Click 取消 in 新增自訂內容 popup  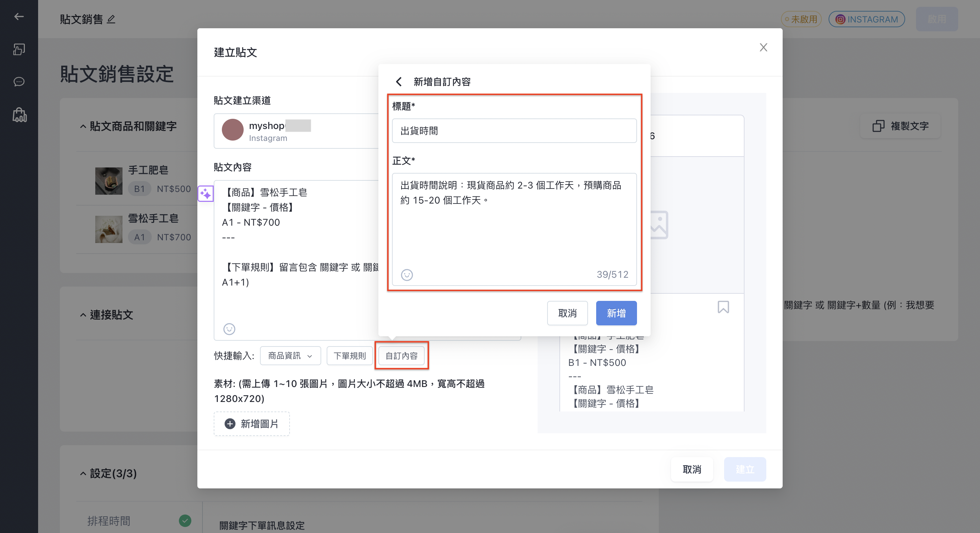[x=567, y=313]
